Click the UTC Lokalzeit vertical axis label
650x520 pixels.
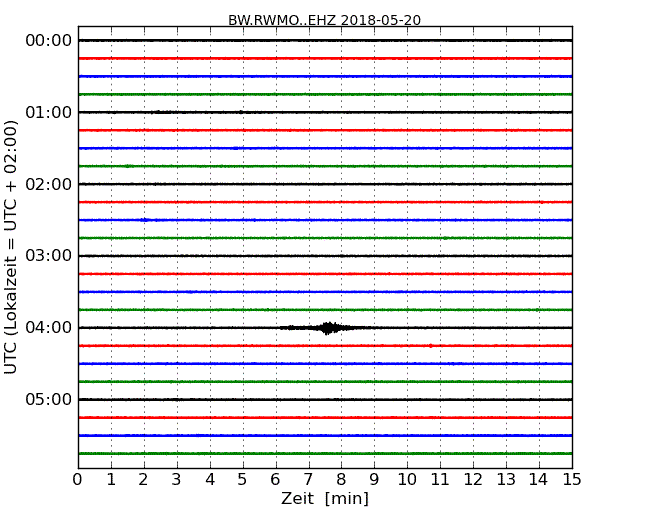coord(11,247)
